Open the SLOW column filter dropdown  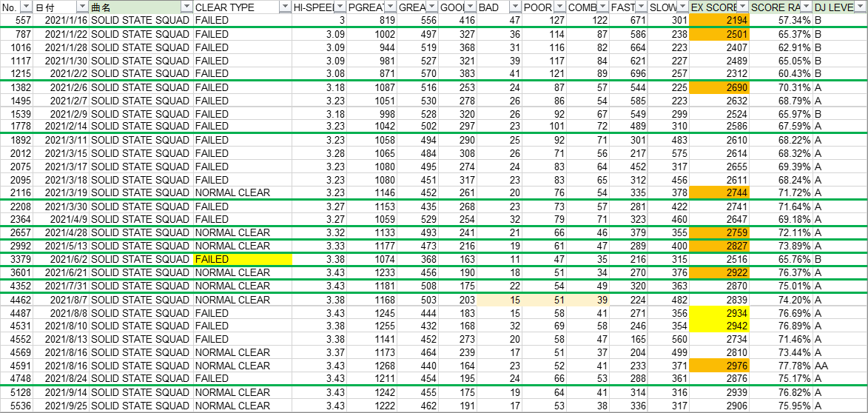683,7
